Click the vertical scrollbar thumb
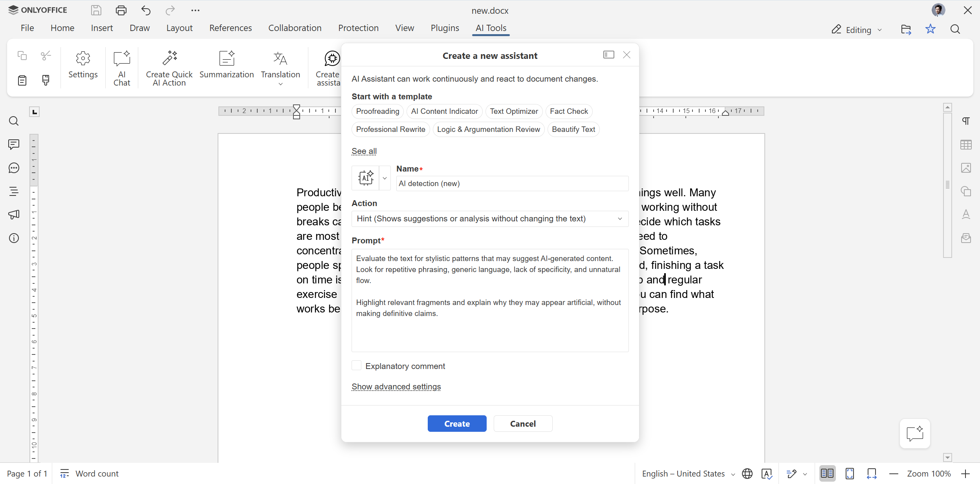Screen dimensions: 980x484 [947, 185]
